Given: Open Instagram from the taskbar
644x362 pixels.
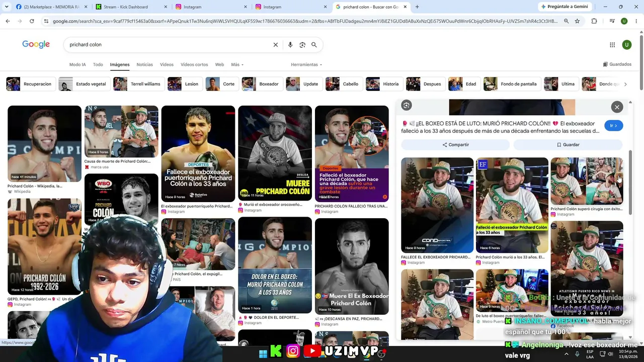Looking at the screenshot, I should tap(293, 351).
